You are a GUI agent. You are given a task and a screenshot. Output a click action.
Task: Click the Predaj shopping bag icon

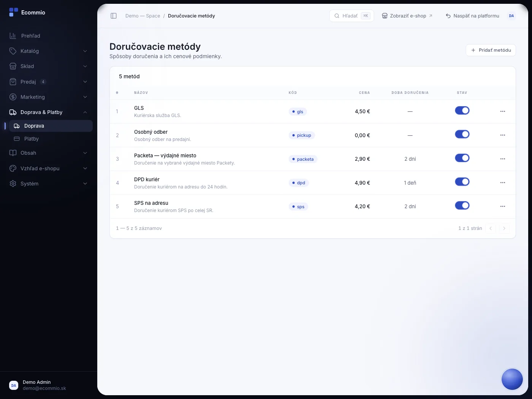[x=13, y=82]
